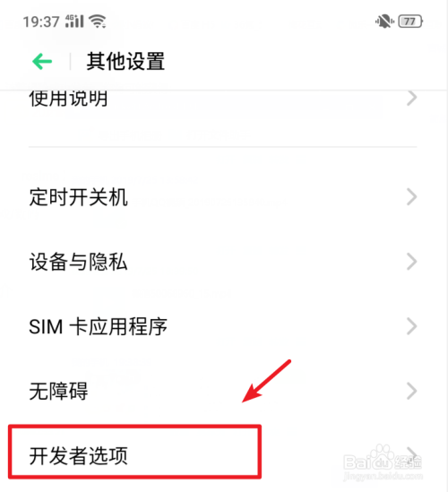Open SIM 卡应用程序
The image size is (448, 492).
click(224, 326)
